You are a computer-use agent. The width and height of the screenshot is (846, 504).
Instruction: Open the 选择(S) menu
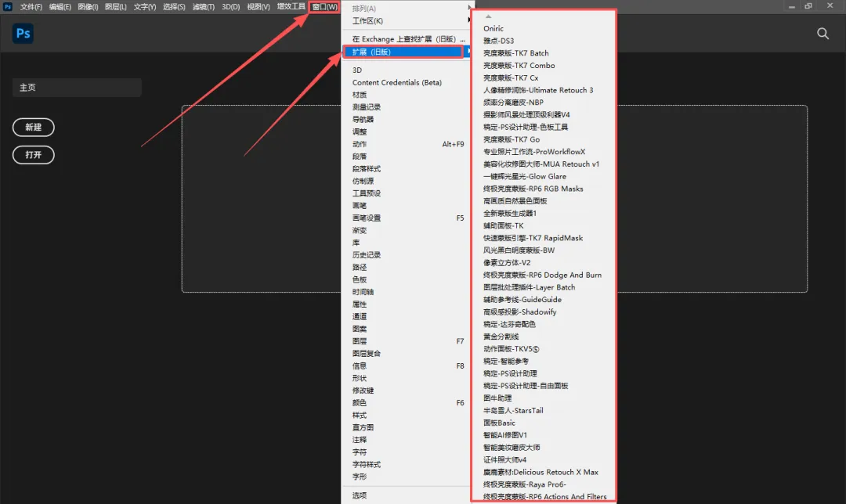click(174, 7)
